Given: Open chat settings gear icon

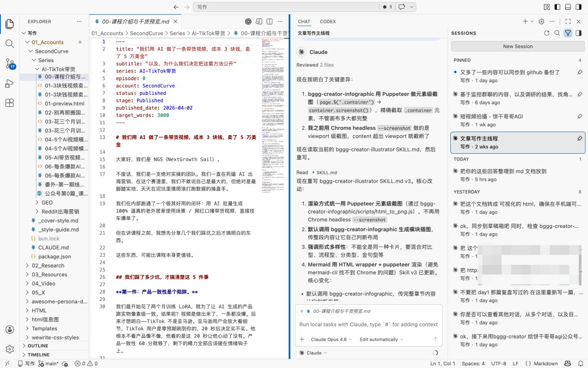Looking at the screenshot, I should [541, 21].
